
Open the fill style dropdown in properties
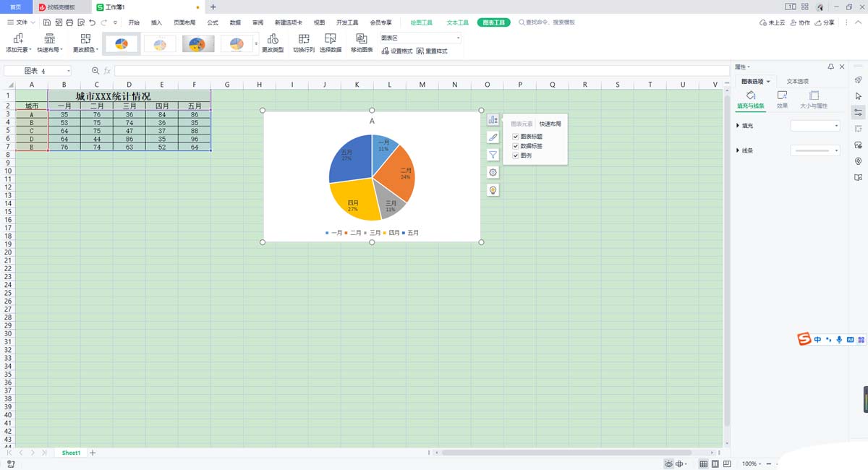tap(815, 126)
